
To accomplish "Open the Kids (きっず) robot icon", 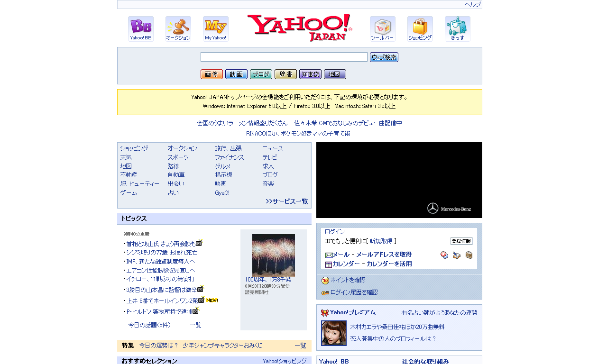I will point(458,29).
